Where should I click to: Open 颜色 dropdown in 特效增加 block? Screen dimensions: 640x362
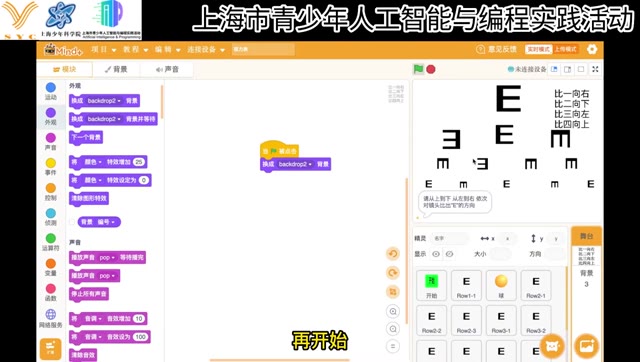tap(93, 162)
